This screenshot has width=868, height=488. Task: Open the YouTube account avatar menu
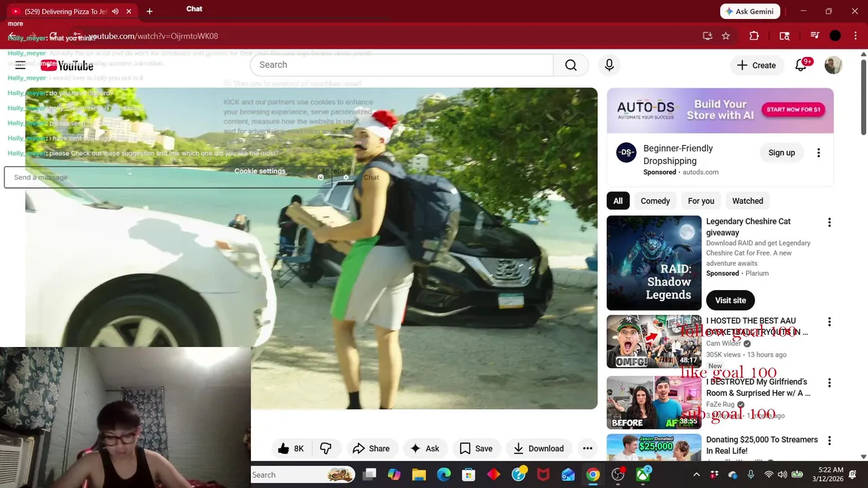[x=833, y=65]
